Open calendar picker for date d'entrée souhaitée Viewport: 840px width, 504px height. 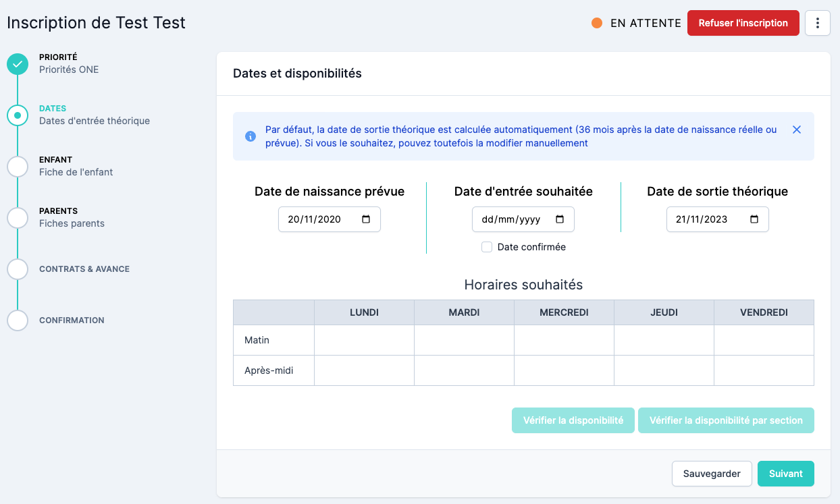click(x=560, y=219)
